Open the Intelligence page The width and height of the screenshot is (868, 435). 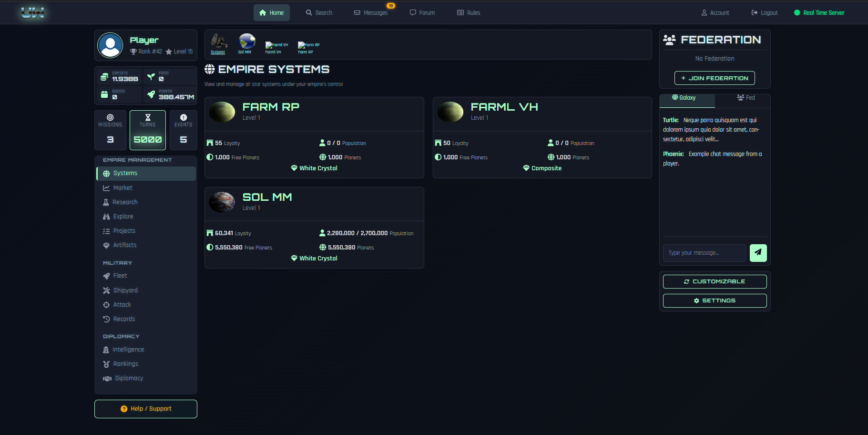point(128,349)
